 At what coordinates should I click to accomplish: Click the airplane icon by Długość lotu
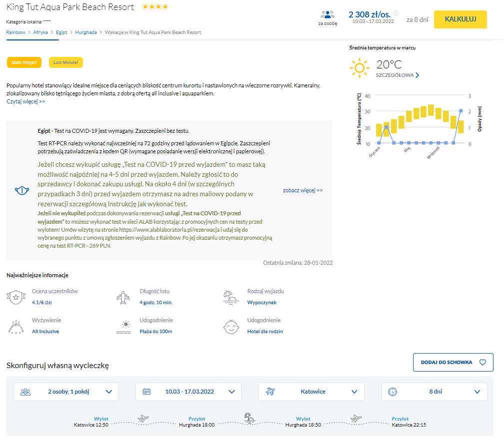pos(123,297)
